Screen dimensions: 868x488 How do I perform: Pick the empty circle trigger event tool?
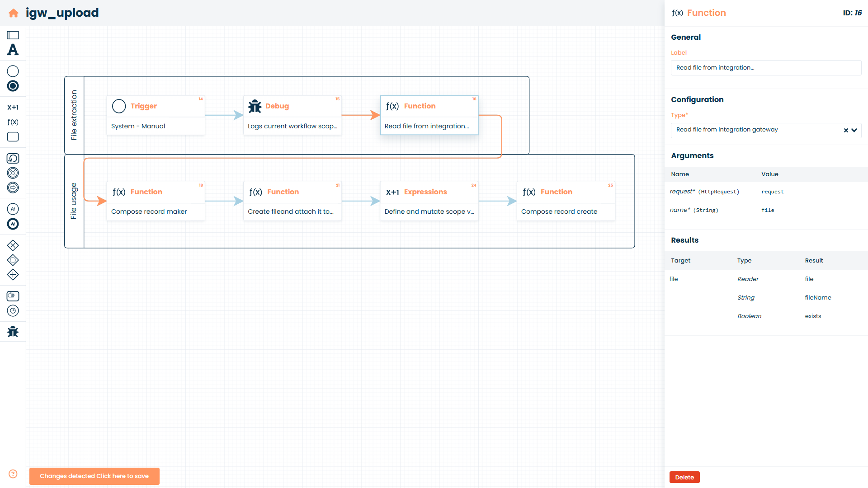coord(13,71)
